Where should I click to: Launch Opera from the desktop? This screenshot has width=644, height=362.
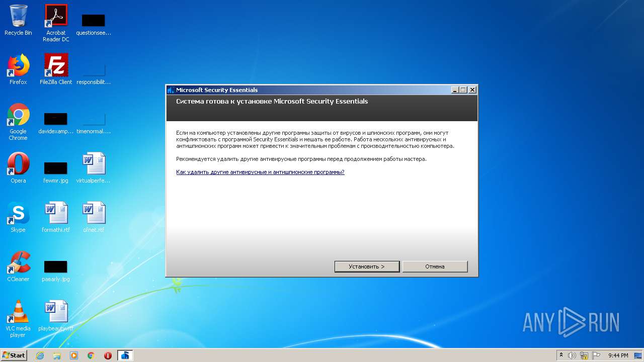coord(18,168)
